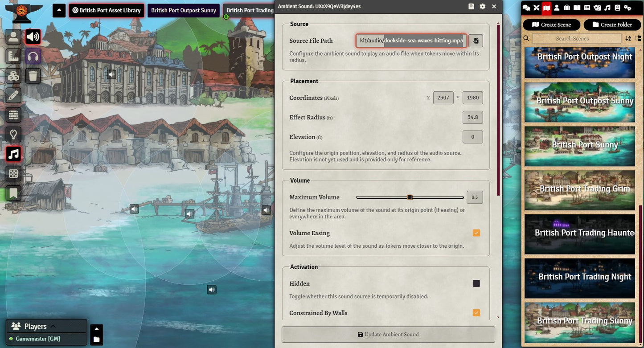Switch to British Port Outpost Sunny tab

(184, 10)
